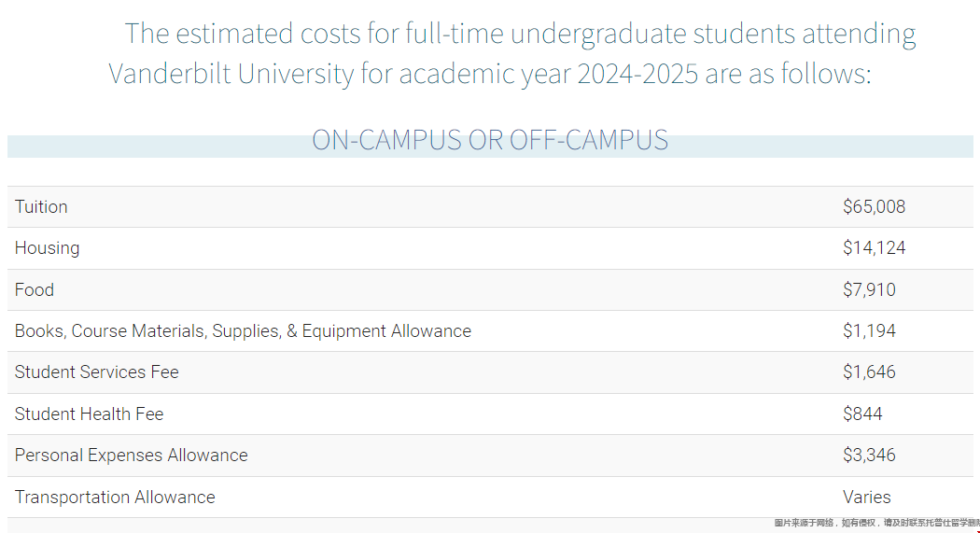Click the $1,194 books allowance value
The image size is (980, 533).
(x=869, y=331)
